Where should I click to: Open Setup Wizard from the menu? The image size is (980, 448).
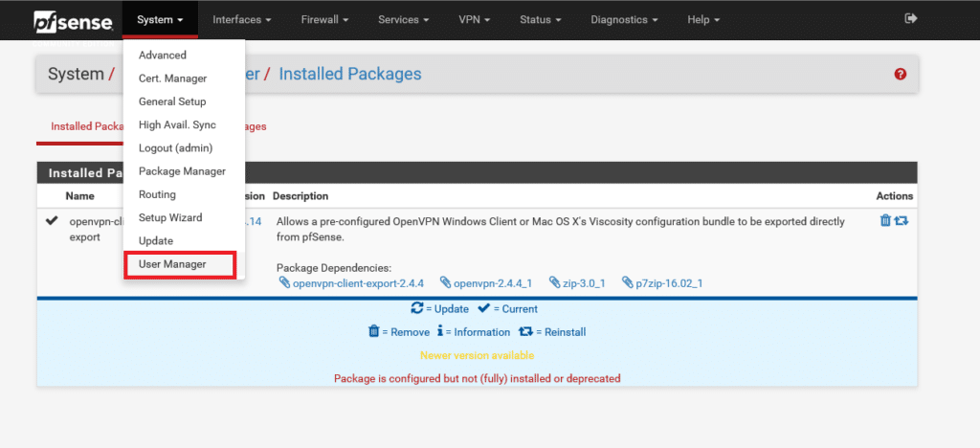(170, 218)
